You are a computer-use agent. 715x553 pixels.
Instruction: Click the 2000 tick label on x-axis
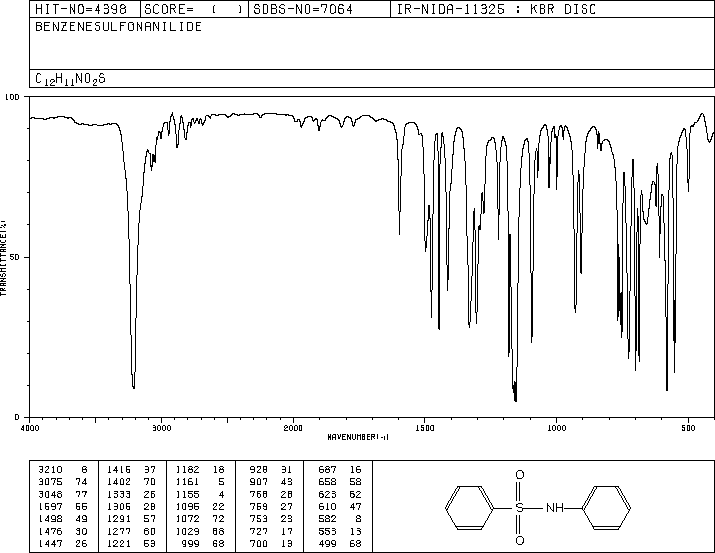[293, 428]
